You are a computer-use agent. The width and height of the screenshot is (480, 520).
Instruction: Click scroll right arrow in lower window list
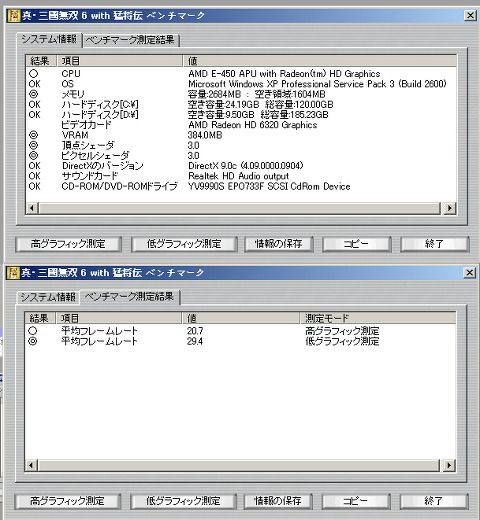coord(448,465)
